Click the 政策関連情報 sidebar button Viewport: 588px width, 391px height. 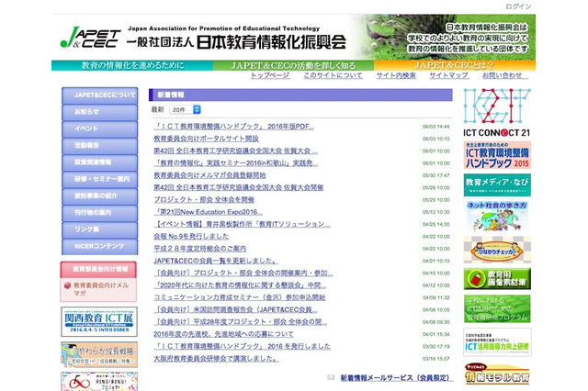coord(100,163)
